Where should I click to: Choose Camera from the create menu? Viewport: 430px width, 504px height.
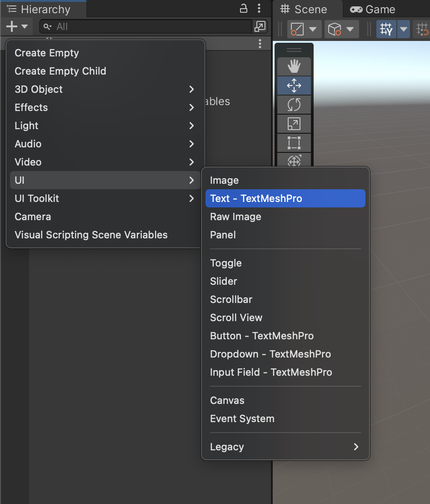click(105, 217)
